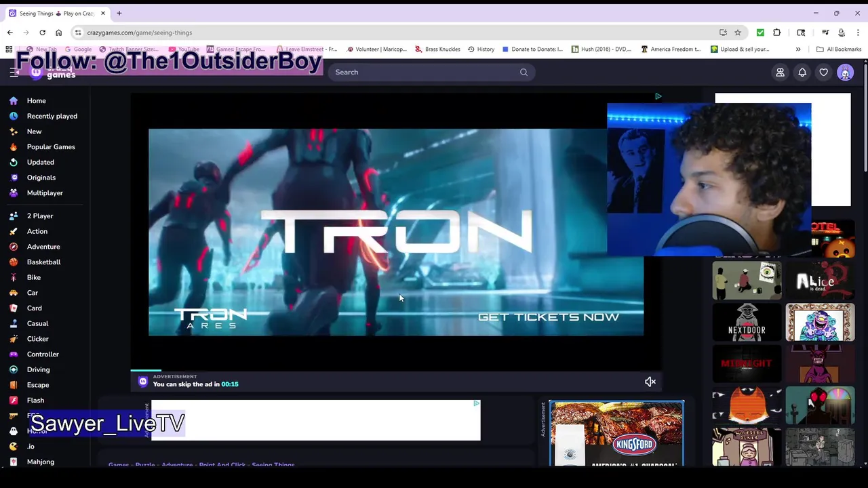
Task: Open the Nextdoor game thumbnail
Action: click(747, 322)
